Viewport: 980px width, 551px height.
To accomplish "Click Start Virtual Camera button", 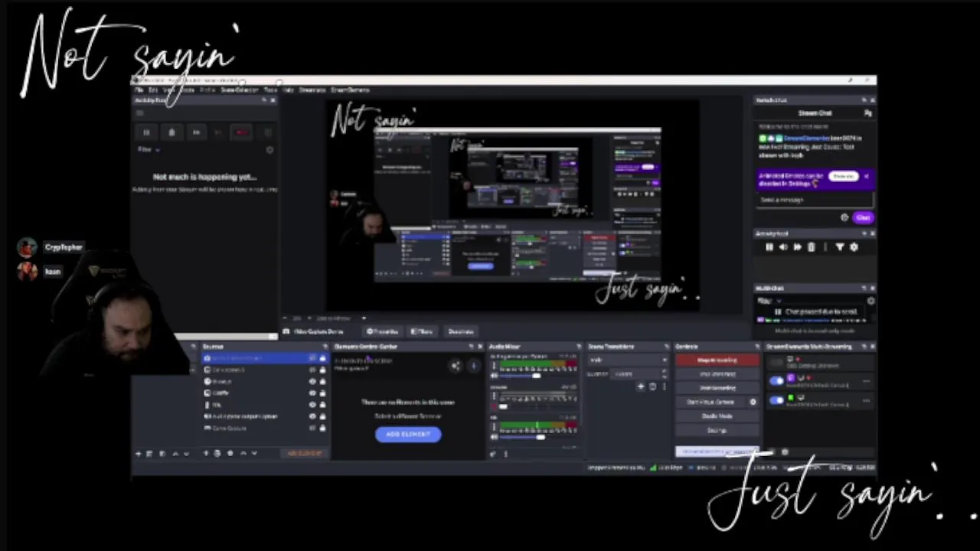I will 711,402.
